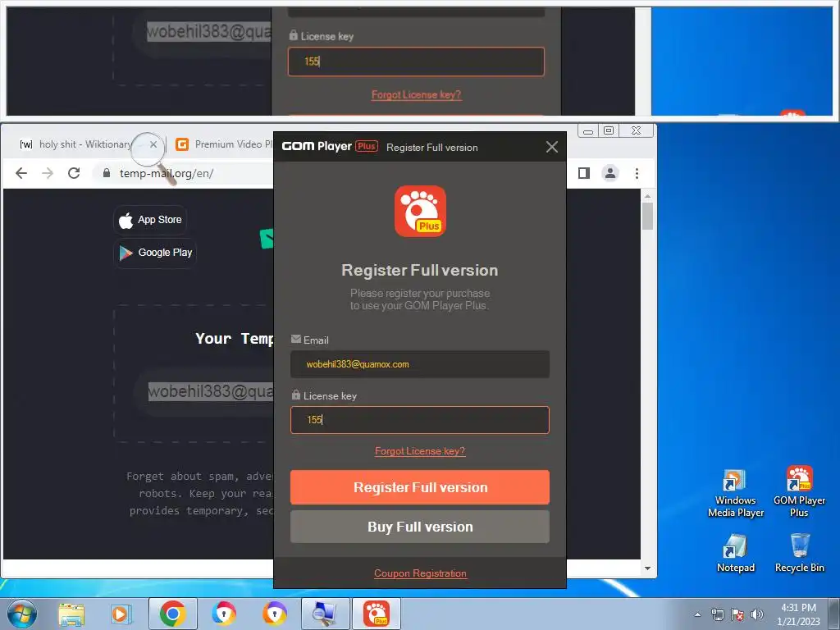The height and width of the screenshot is (630, 840).
Task: Select the Notepad desktop shortcut
Action: (x=736, y=553)
